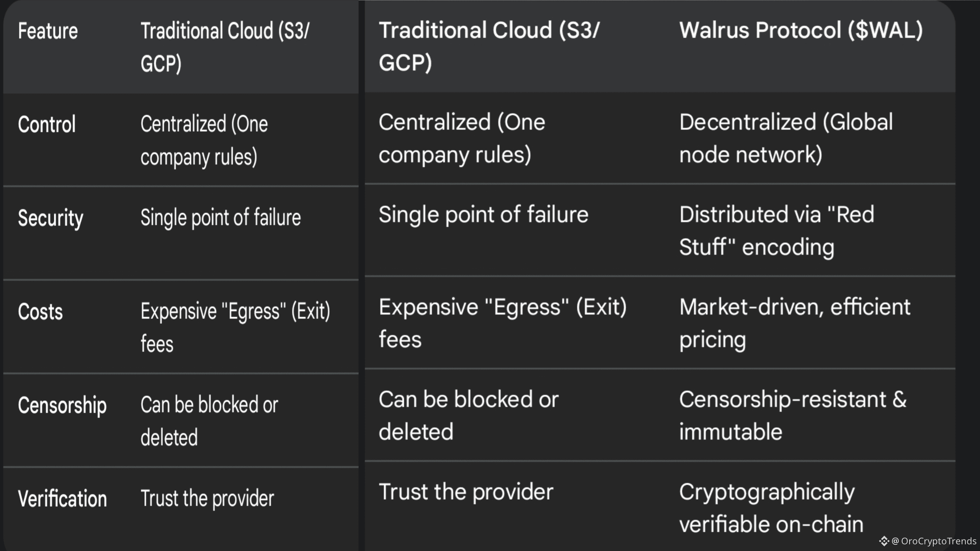Select Market-driven, efficient pricing cell
The height and width of the screenshot is (551, 980).
tap(794, 323)
